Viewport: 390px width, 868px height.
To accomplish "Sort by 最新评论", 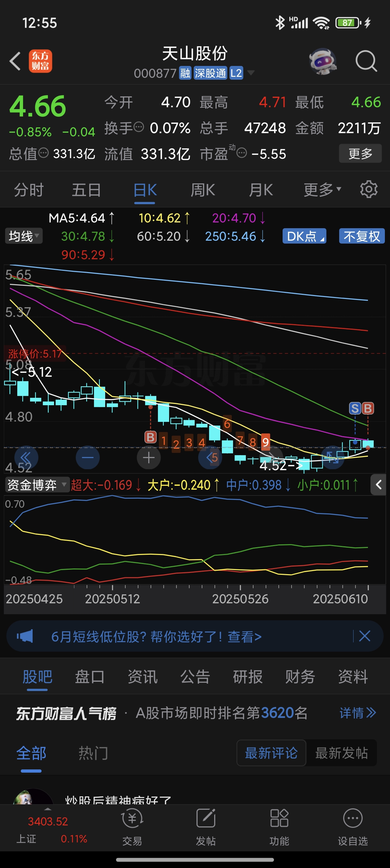I will (271, 753).
